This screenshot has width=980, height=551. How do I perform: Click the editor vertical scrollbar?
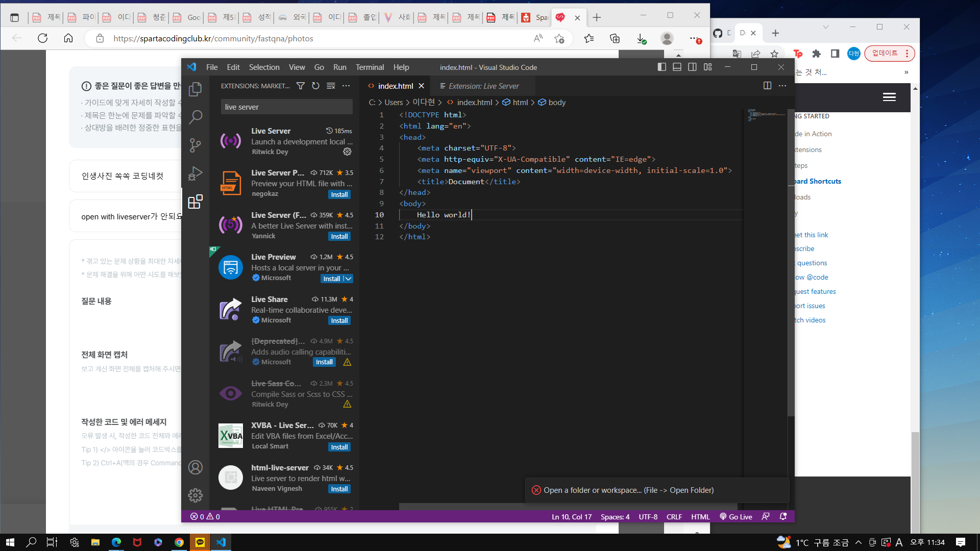(791, 263)
